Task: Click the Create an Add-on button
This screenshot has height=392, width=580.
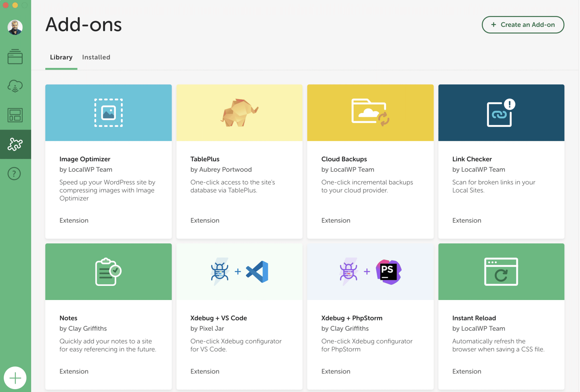Action: point(523,25)
